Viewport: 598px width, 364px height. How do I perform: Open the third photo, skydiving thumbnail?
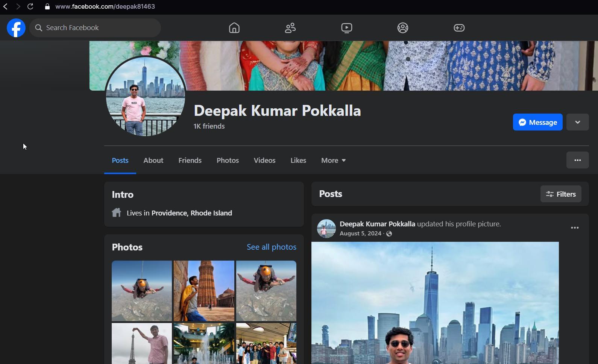(266, 291)
